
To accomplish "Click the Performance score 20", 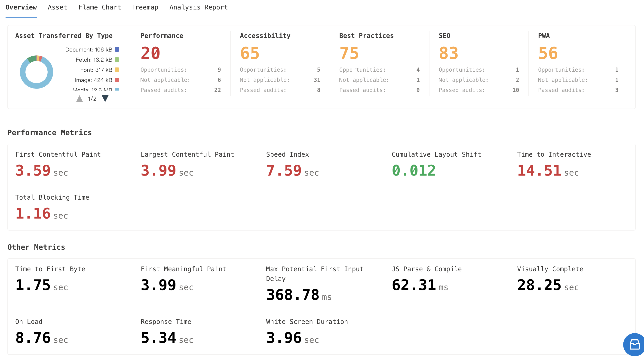I will pos(150,53).
